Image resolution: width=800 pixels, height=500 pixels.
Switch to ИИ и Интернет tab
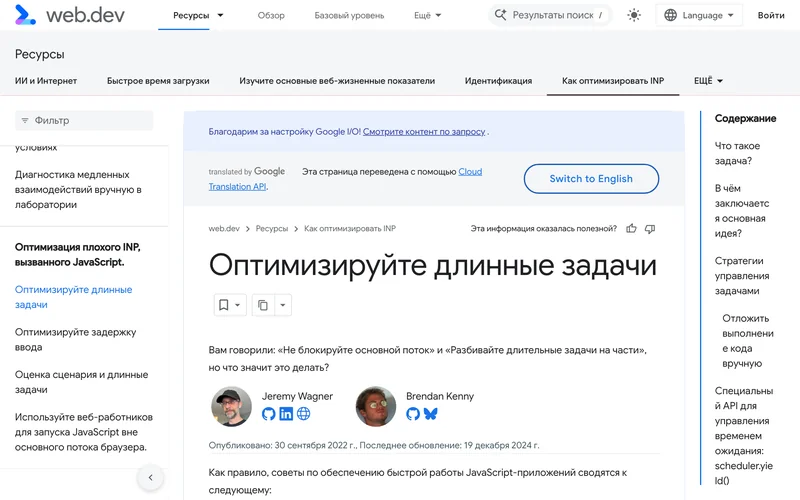point(46,81)
